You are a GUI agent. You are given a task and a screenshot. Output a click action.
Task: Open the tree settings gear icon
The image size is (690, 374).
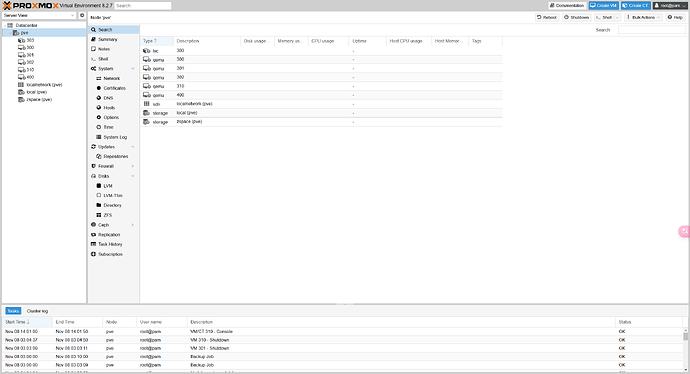pos(82,15)
